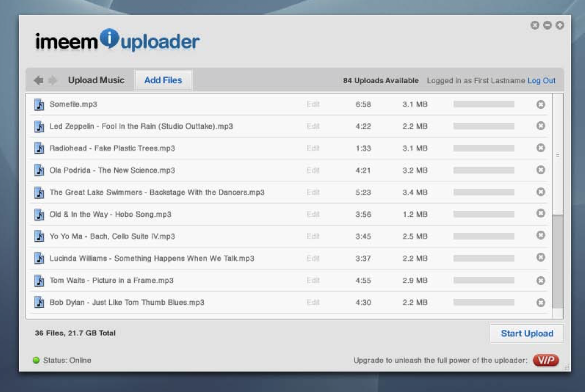Edit the Led Zeppelin track info
585x392 pixels.
click(313, 126)
